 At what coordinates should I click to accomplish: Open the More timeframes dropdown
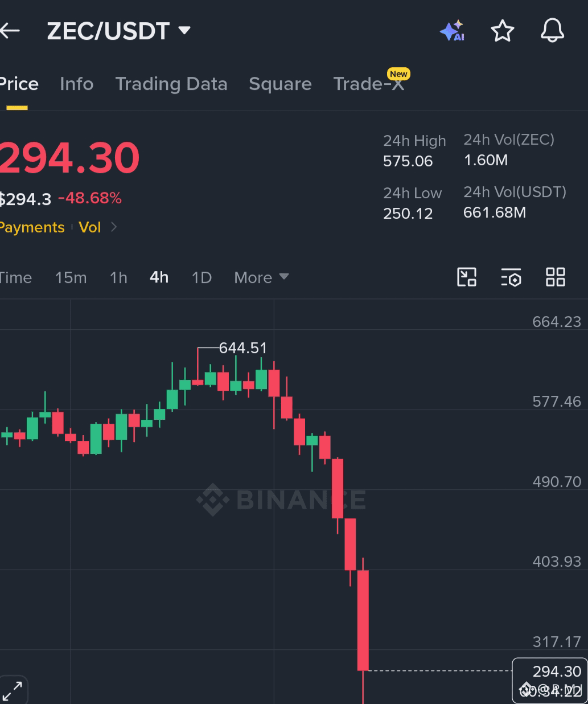tap(261, 278)
